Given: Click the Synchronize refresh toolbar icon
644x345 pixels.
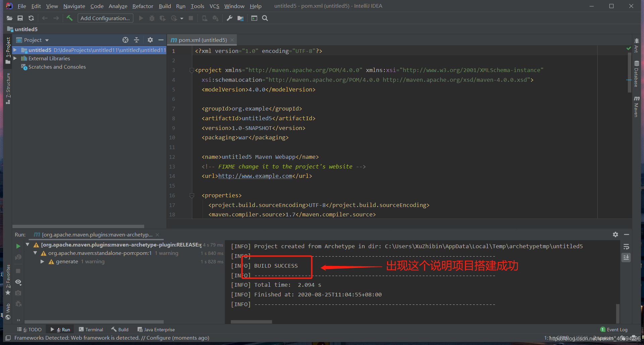Looking at the screenshot, I should point(31,18).
